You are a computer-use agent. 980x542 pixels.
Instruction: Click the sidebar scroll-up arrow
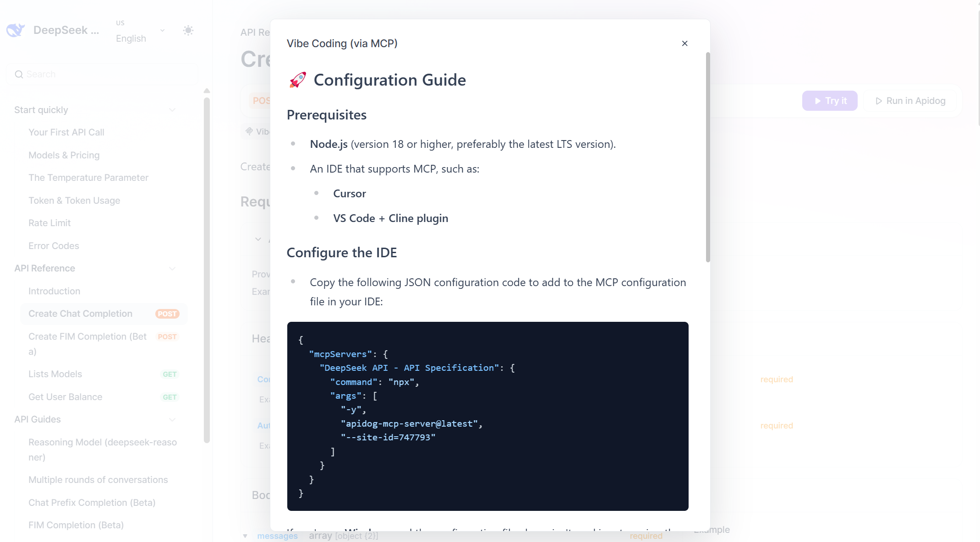tap(207, 91)
